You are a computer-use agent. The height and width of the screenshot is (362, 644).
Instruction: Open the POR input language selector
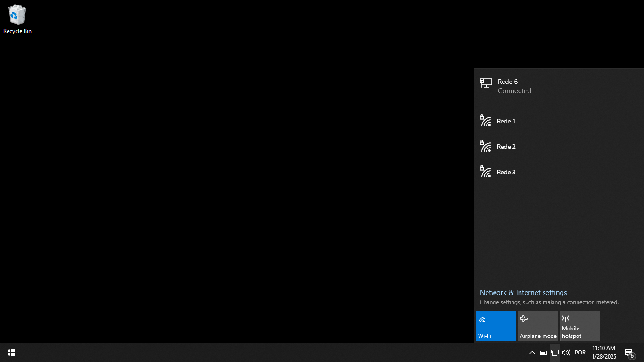580,353
